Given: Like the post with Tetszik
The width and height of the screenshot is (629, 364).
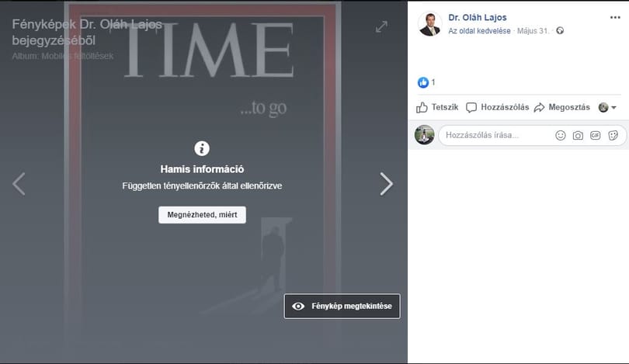Looking at the screenshot, I should click(x=437, y=107).
